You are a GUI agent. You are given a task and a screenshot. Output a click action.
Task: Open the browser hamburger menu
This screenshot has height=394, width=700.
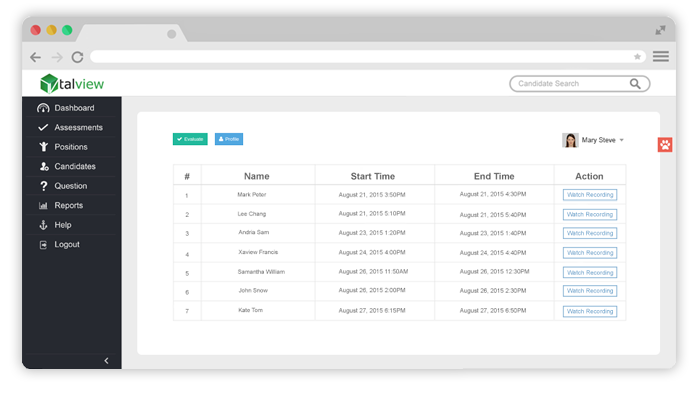click(x=661, y=56)
